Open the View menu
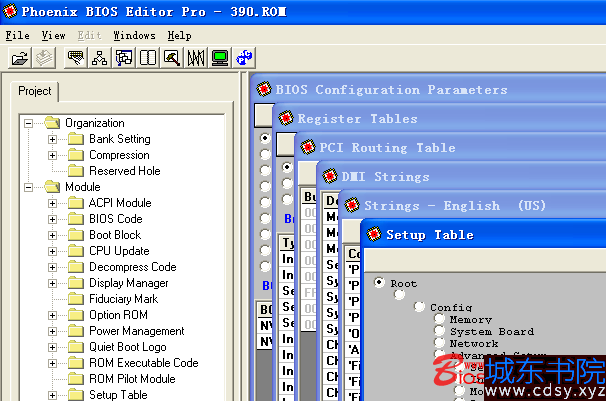This screenshot has width=606, height=401. coord(53,36)
